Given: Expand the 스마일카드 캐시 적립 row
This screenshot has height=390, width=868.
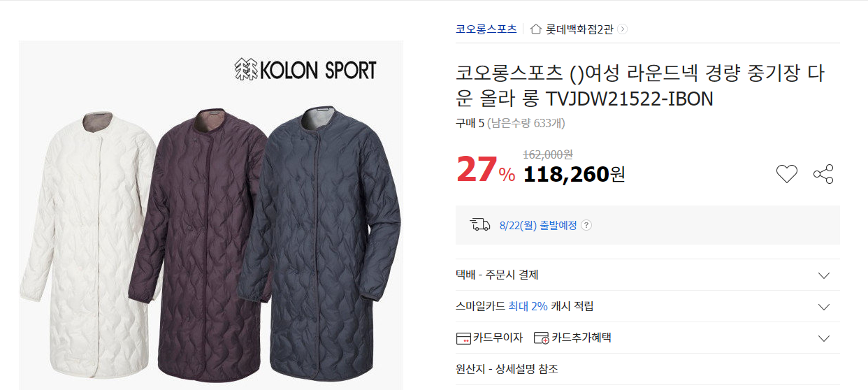Looking at the screenshot, I should [x=647, y=306].
